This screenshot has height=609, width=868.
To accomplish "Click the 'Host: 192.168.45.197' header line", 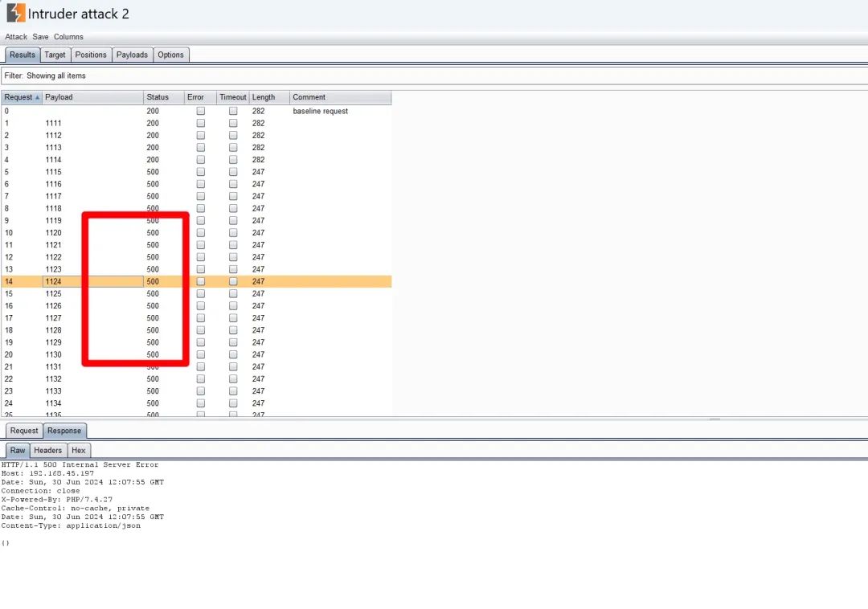I will click(47, 473).
